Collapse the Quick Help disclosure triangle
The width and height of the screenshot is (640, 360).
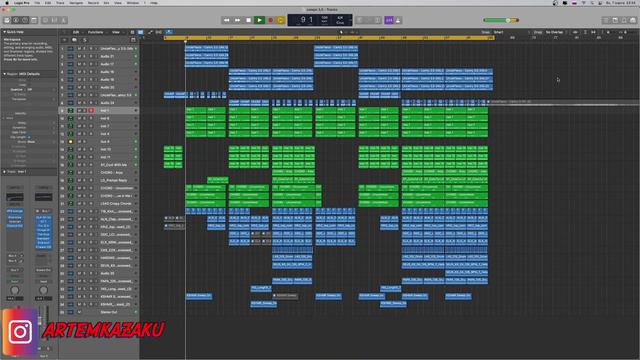(4, 32)
